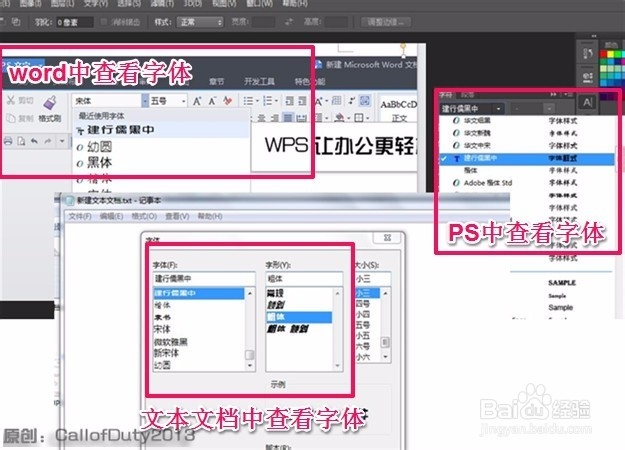625x450 pixels.
Task: Open Notepad 编辑(E) menu
Action: [111, 216]
